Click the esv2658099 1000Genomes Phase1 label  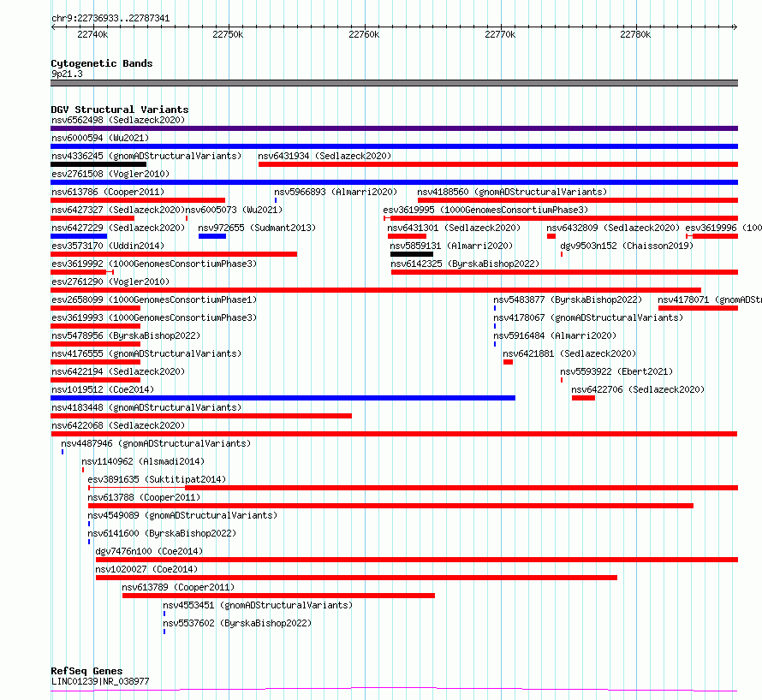tap(154, 300)
